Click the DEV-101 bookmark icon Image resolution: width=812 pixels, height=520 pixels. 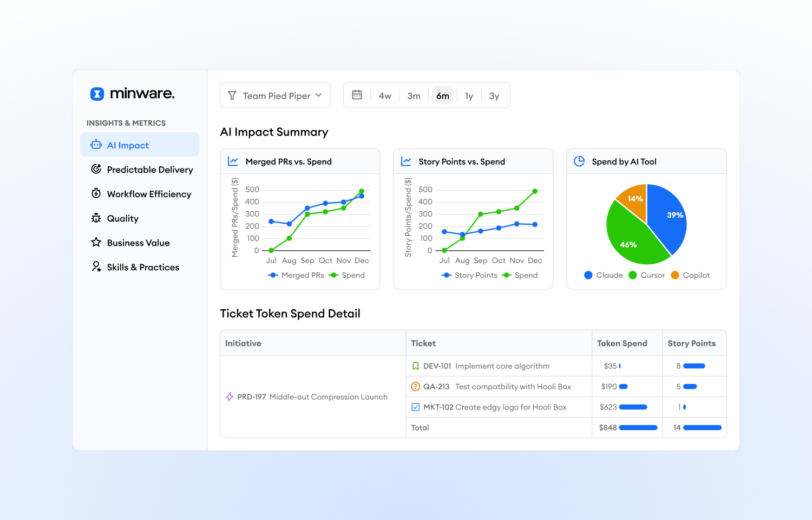point(416,366)
